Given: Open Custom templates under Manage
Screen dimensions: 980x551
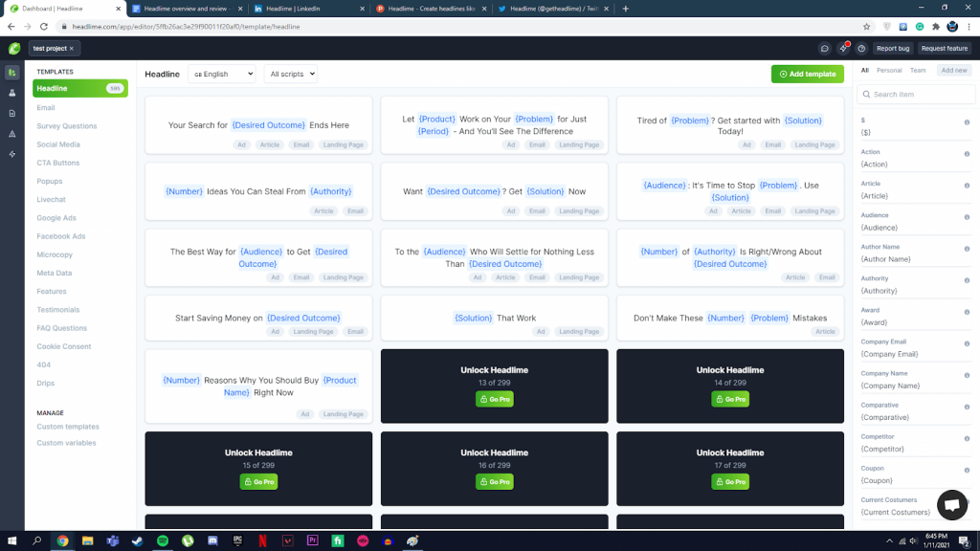Looking at the screenshot, I should pyautogui.click(x=68, y=427).
